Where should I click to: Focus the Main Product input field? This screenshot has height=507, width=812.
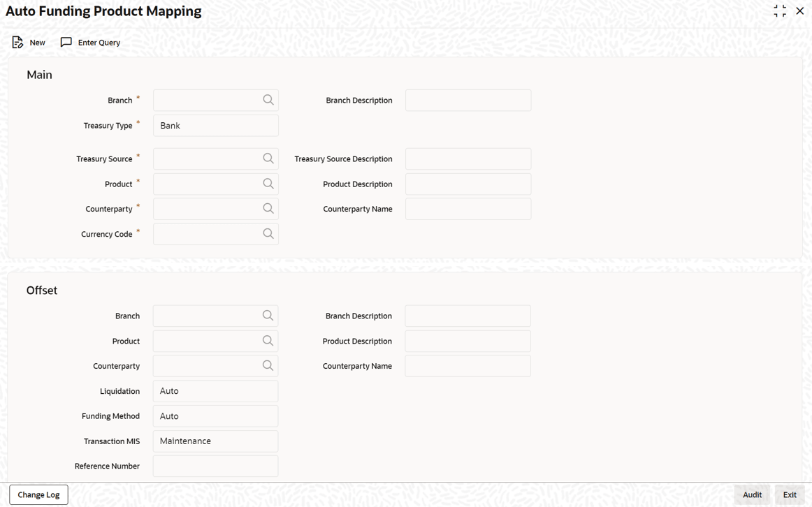pyautogui.click(x=216, y=184)
